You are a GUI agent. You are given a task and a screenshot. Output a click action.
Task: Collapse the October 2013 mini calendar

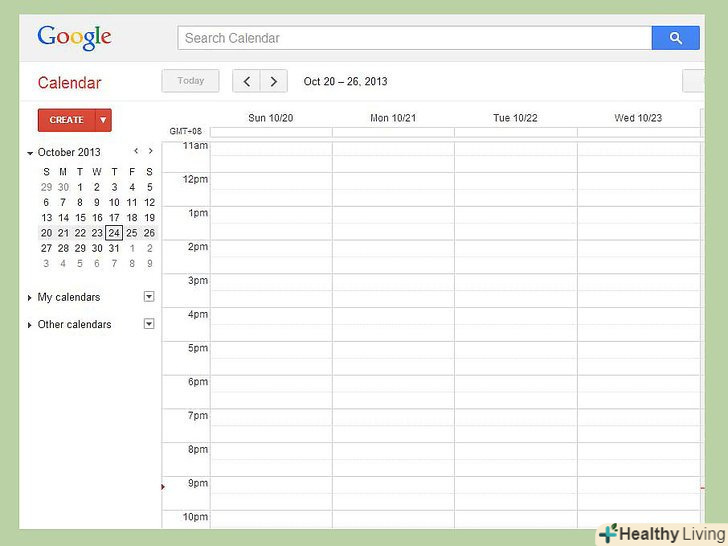[x=30, y=153]
